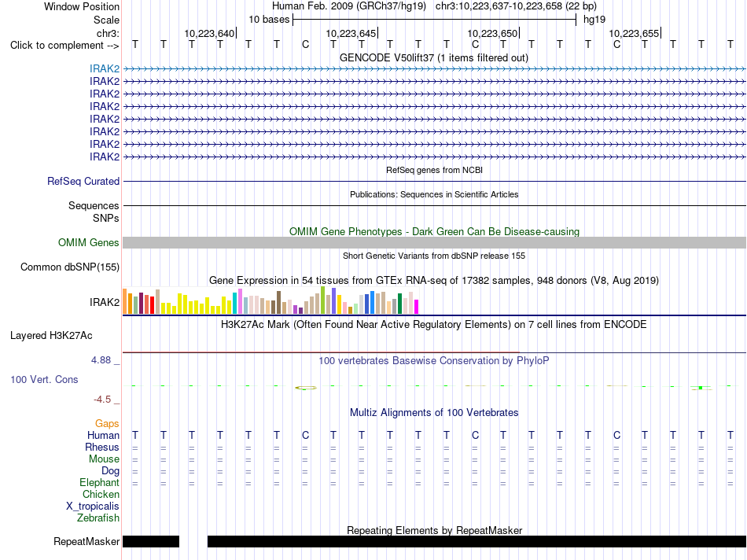Image resolution: width=747 pixels, height=560 pixels.
Task: Click the dark green bar in the GTEx chart
Action: 399,304
